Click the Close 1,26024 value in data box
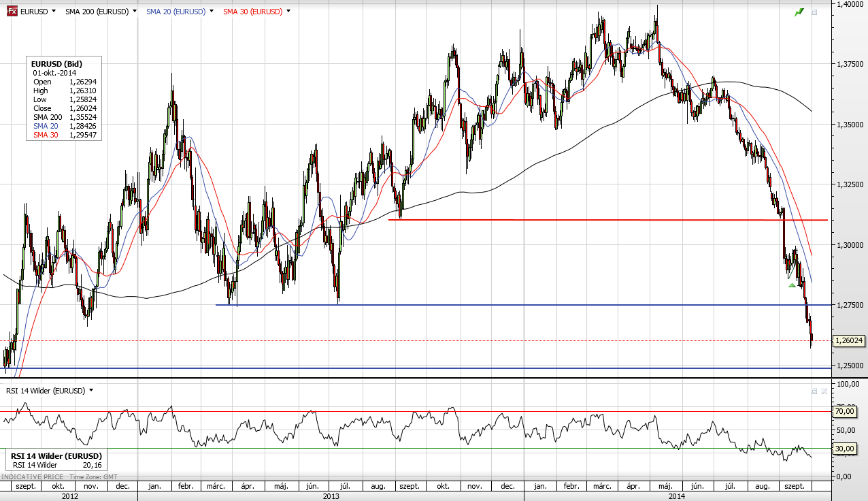 (82, 108)
